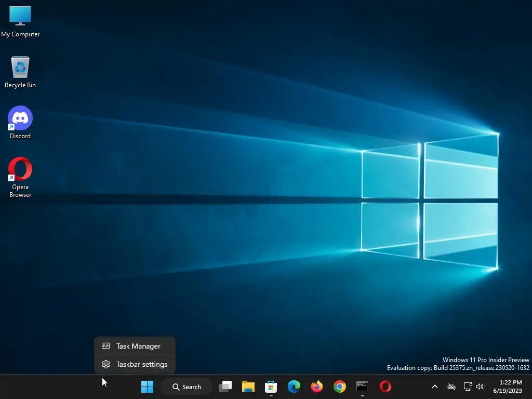Click the taskbar Search box
Viewport: 532px width, 399px height.
coord(187,387)
